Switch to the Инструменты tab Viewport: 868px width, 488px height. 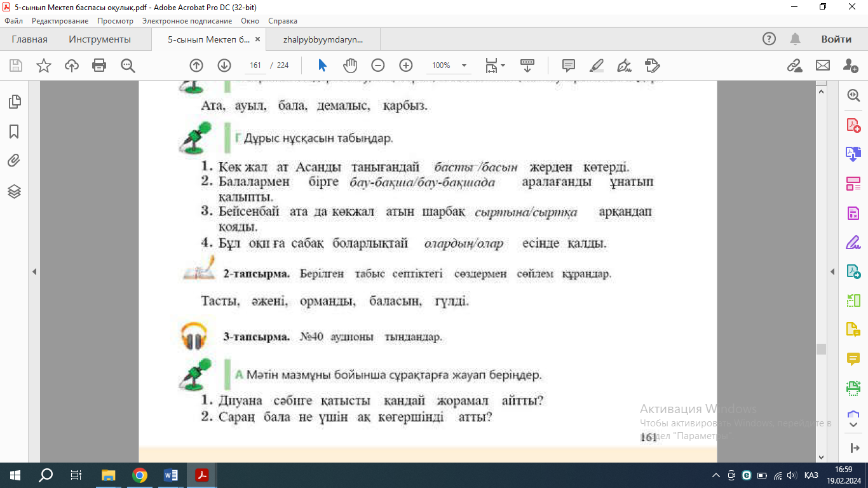click(100, 39)
